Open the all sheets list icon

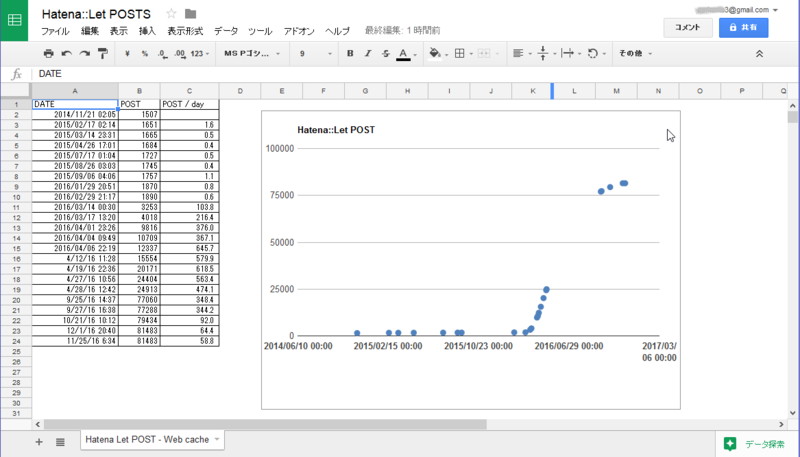tap(60, 442)
